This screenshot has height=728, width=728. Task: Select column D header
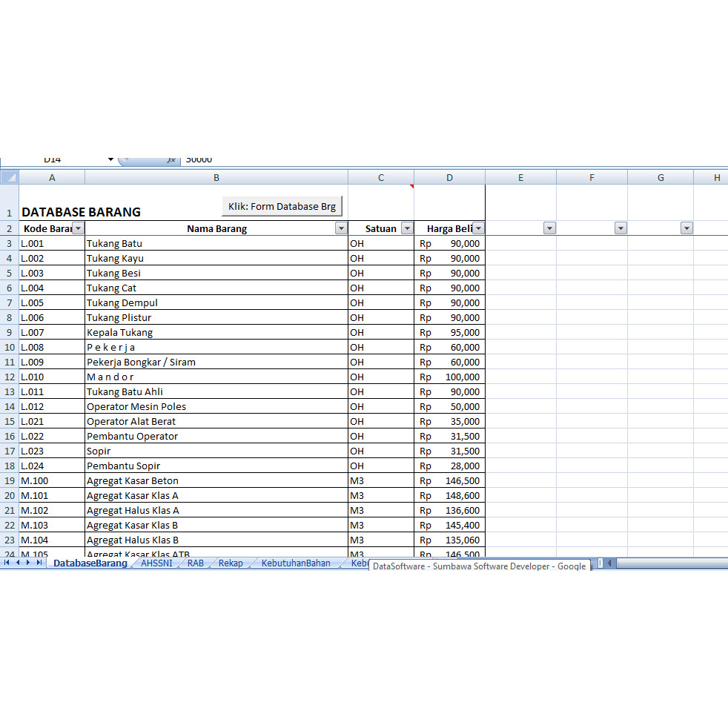(x=449, y=177)
